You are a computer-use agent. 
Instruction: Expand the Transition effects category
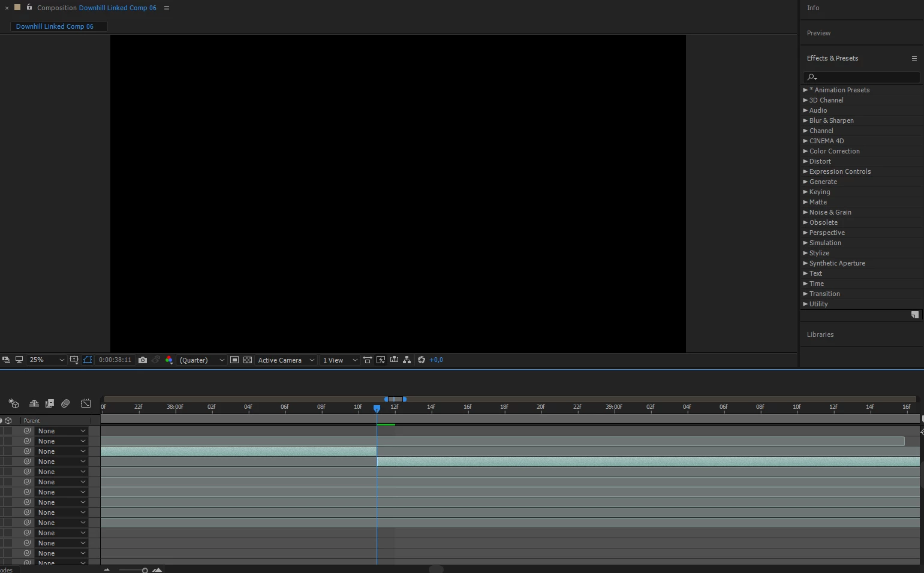[x=805, y=294]
